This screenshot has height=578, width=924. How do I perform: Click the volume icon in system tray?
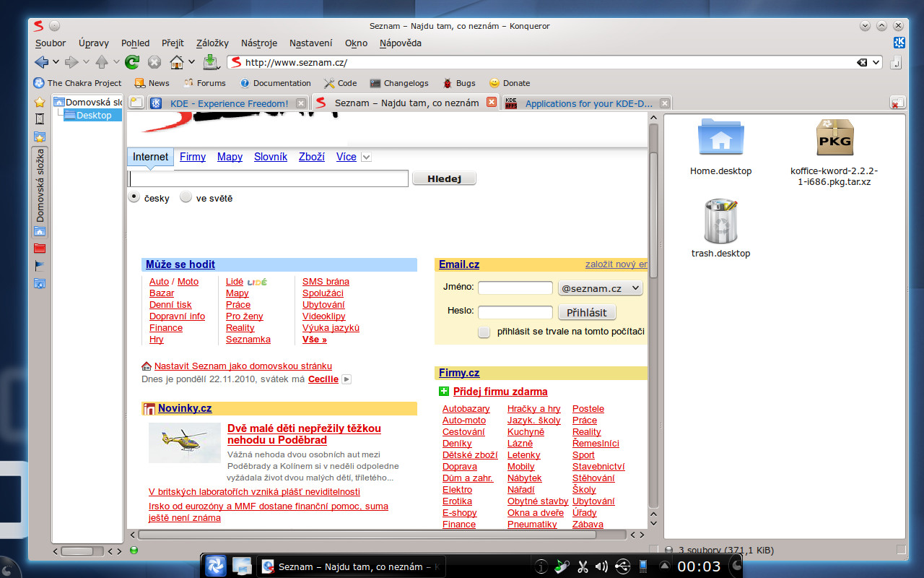tap(601, 566)
